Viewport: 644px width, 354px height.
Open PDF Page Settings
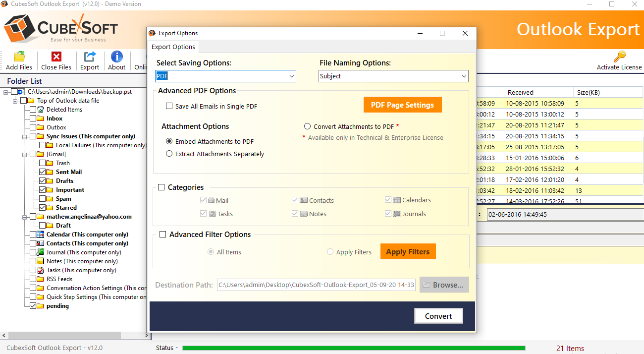point(403,105)
